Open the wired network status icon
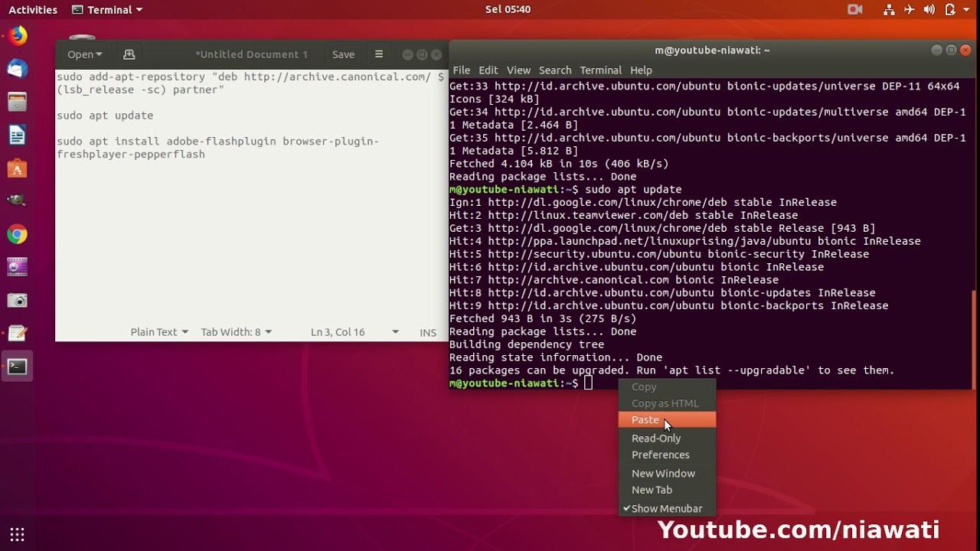Image resolution: width=980 pixels, height=551 pixels. (889, 9)
